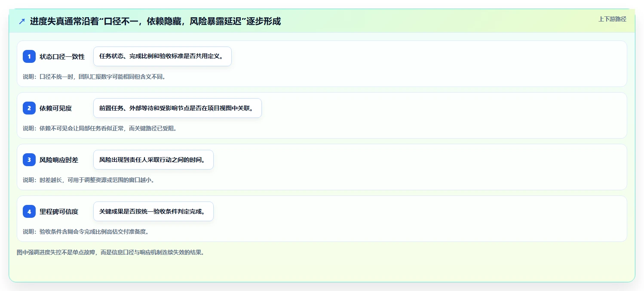Click the note 说明：口径不统一时，团队汇报数字…
Image resolution: width=644 pixels, height=291 pixels.
94,77
